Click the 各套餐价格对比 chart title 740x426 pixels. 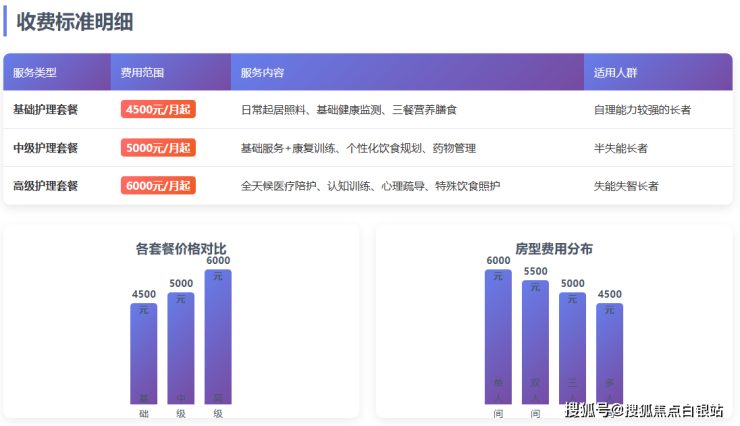pyautogui.click(x=181, y=248)
